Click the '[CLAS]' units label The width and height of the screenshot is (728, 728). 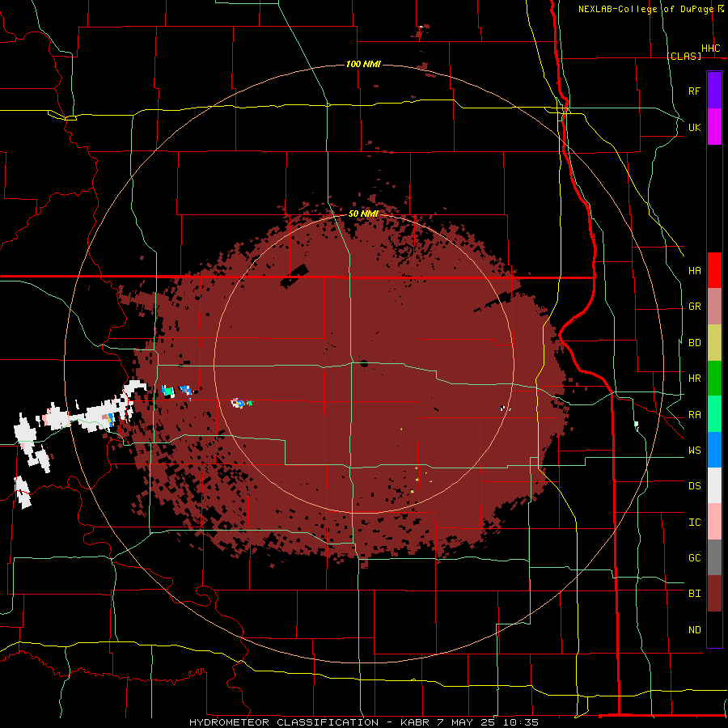click(684, 56)
